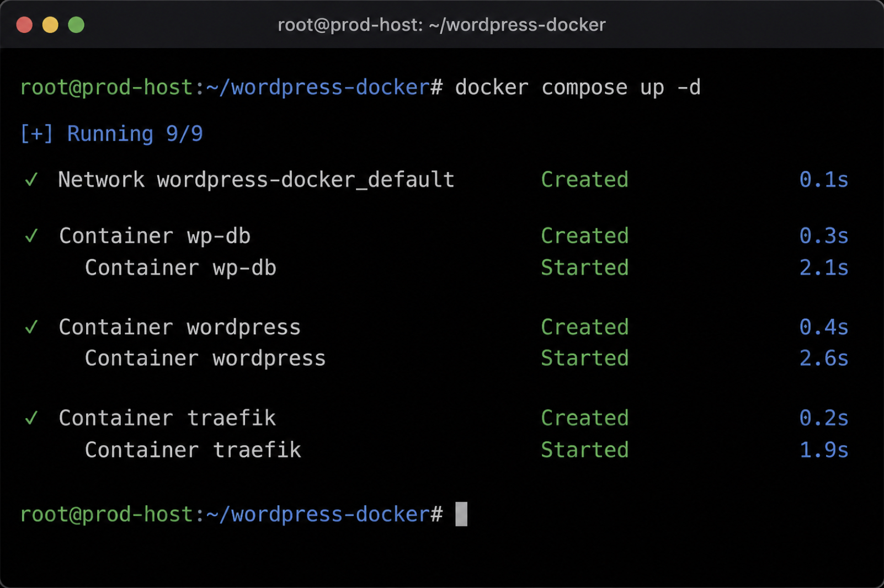Click the '2.6s' timing value
Screen dimensions: 884x588
[824, 359]
